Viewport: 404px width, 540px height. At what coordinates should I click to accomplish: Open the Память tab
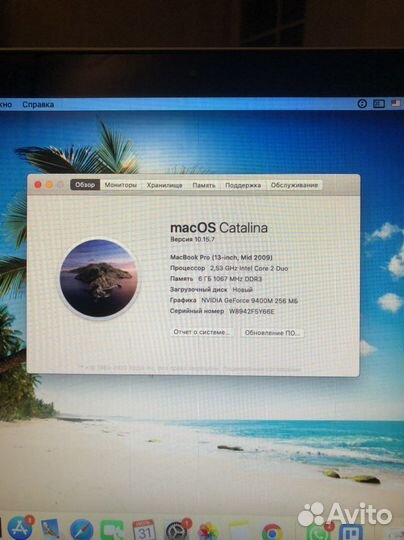coord(204,185)
